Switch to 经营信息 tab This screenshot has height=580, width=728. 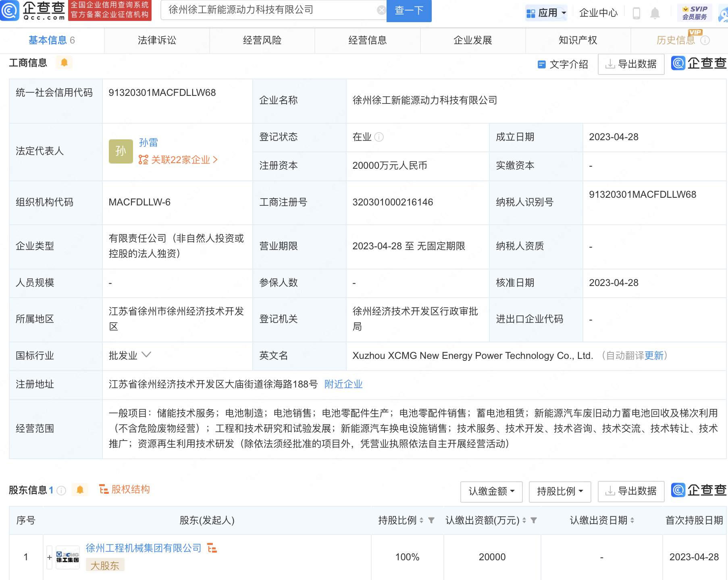pyautogui.click(x=367, y=40)
